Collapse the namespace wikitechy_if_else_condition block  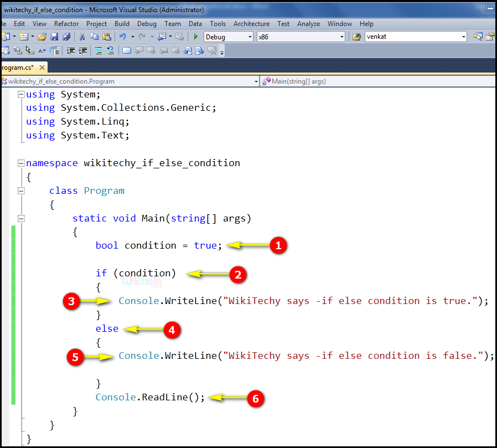pyautogui.click(x=21, y=163)
